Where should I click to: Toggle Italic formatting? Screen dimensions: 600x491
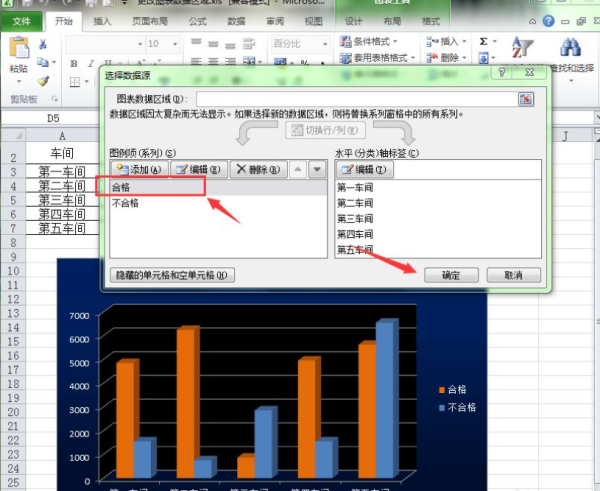91,64
